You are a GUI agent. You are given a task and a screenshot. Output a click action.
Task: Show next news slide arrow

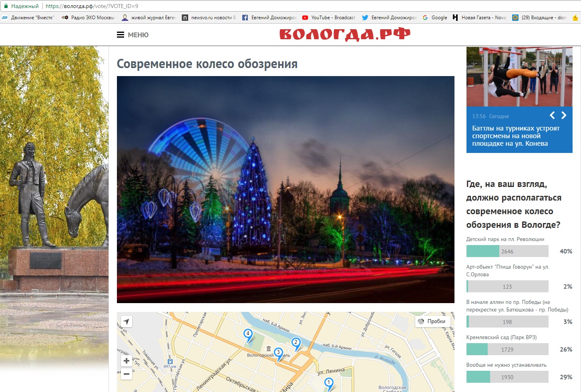(x=564, y=115)
